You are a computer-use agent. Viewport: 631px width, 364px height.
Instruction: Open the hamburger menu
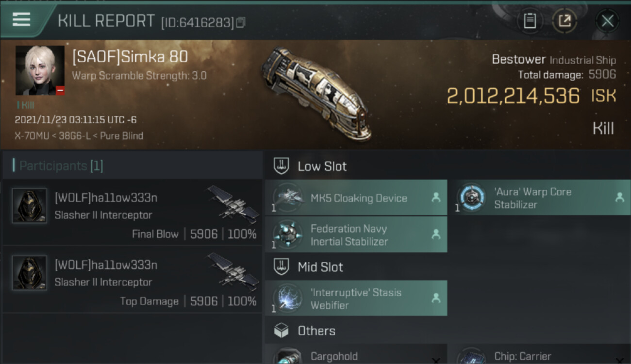tap(21, 19)
